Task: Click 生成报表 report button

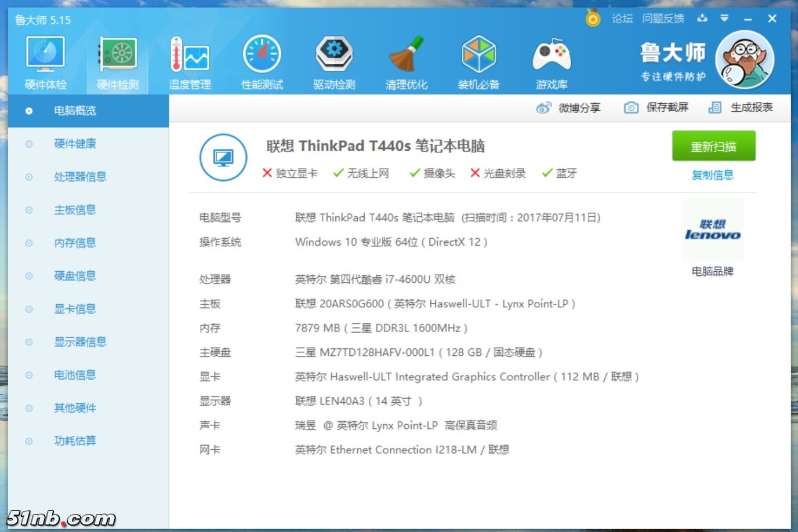Action: tap(741, 108)
